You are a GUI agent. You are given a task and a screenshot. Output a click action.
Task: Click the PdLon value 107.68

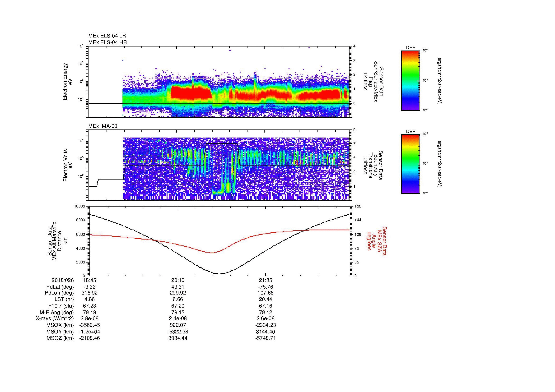266,293
